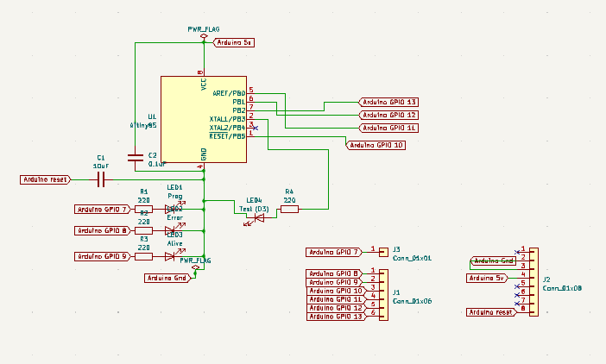Select the Arduino GPIO 9 label feeding R3
606x364 pixels.
click(x=103, y=256)
